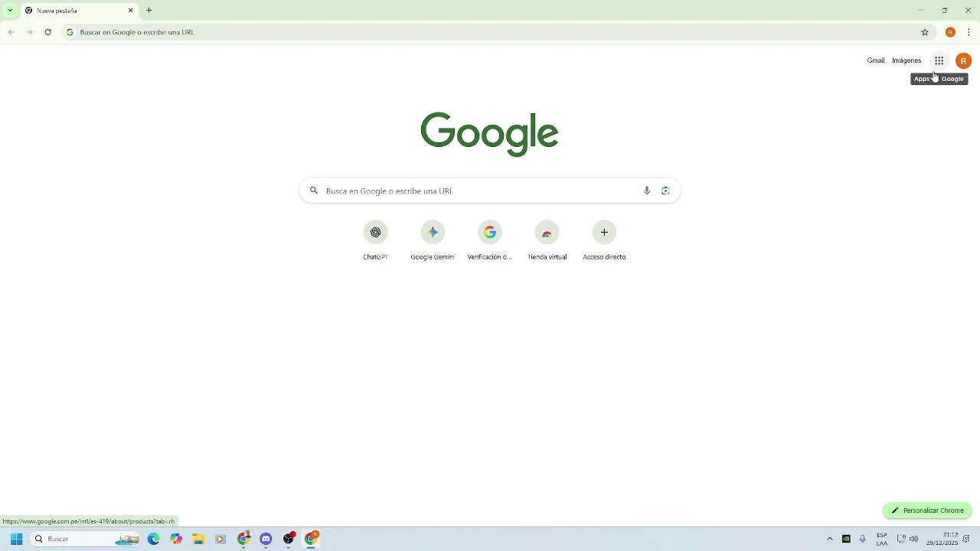Start voice search with the microphone

click(647, 191)
